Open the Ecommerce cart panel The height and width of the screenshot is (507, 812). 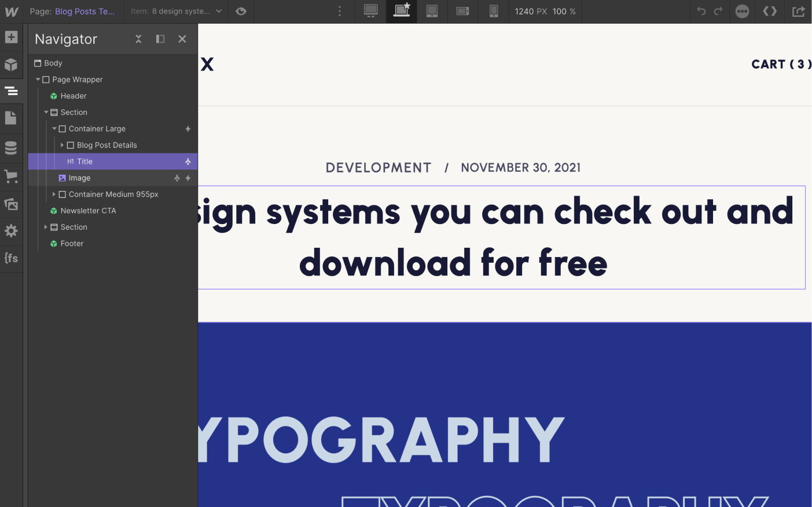(11, 177)
